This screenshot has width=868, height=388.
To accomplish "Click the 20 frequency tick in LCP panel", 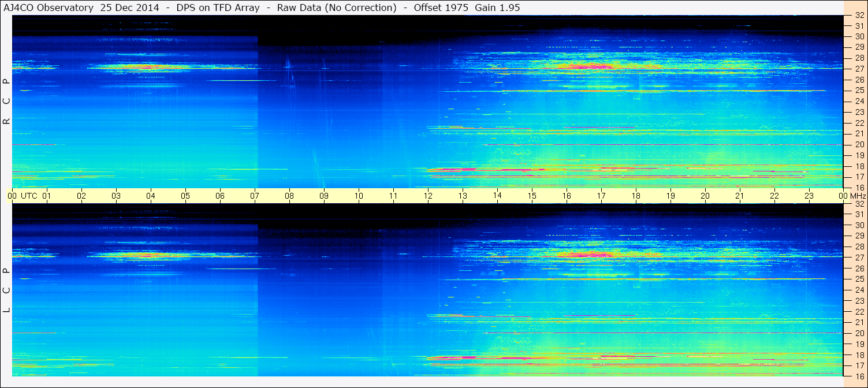I will tap(859, 333).
